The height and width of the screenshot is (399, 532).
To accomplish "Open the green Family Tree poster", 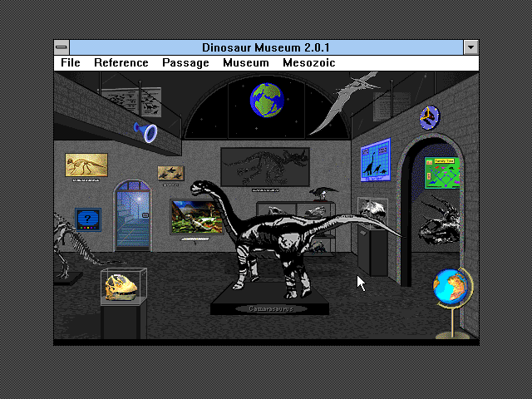I will [442, 173].
